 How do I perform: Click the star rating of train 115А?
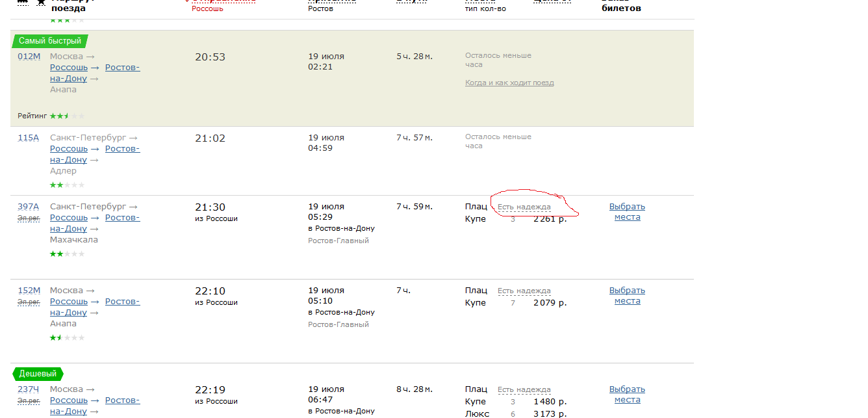(x=67, y=185)
